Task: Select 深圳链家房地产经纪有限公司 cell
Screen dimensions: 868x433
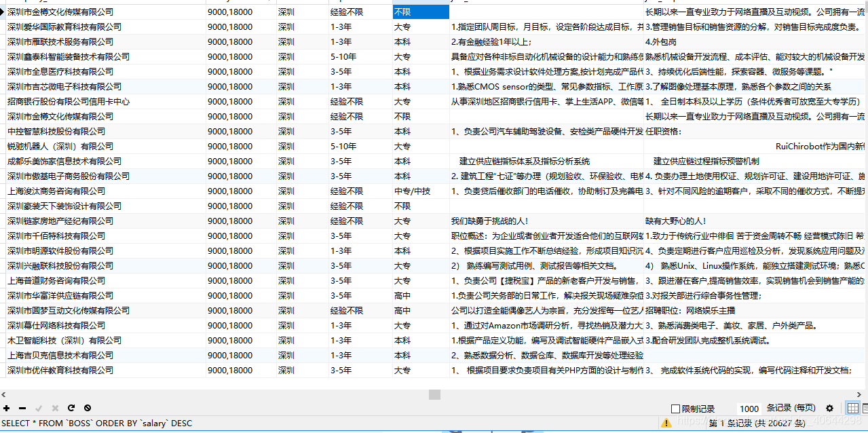Action: pos(105,221)
